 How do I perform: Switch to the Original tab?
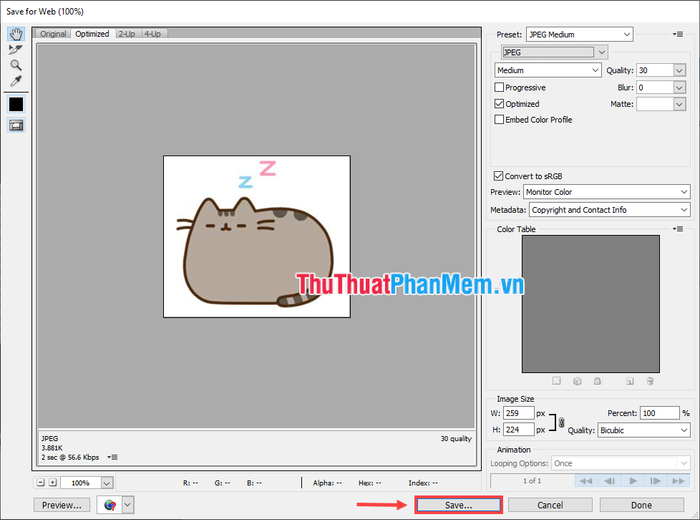point(53,34)
